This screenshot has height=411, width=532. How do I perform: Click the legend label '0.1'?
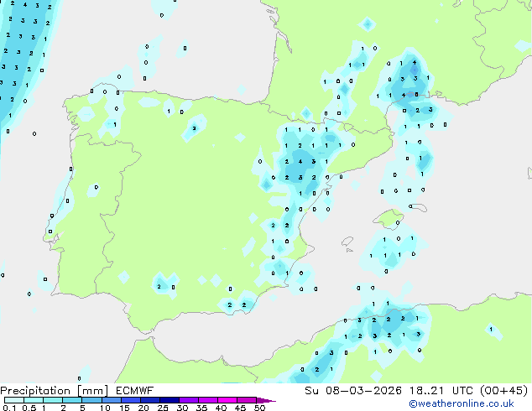point(9,408)
